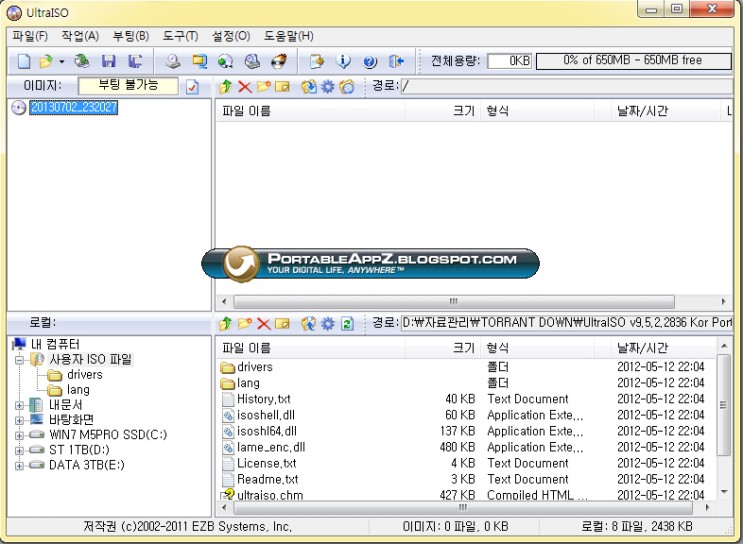Click the boot info check-document icon beside 부팅 불가능
Screen dimensions: 743x544
pyautogui.click(x=192, y=87)
